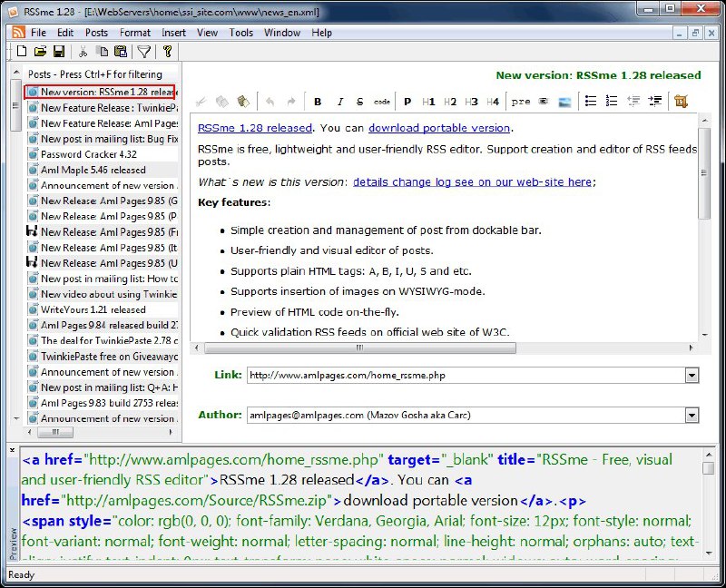Apply Bold formatting in the editor toolbar
This screenshot has width=726, height=588.
pyautogui.click(x=318, y=102)
